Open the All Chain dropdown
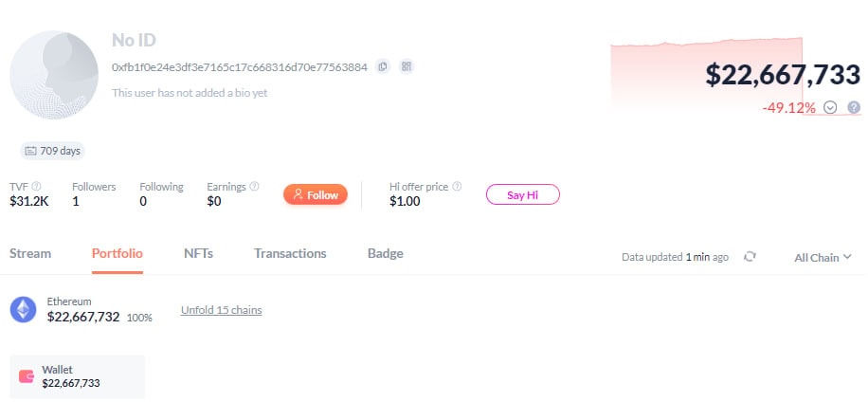868x402 pixels. 823,257
